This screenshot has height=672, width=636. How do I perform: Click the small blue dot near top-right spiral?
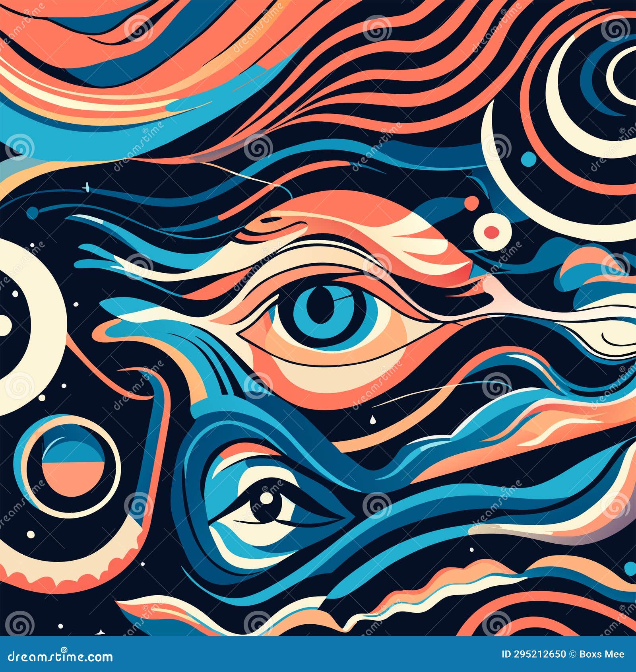click(529, 159)
